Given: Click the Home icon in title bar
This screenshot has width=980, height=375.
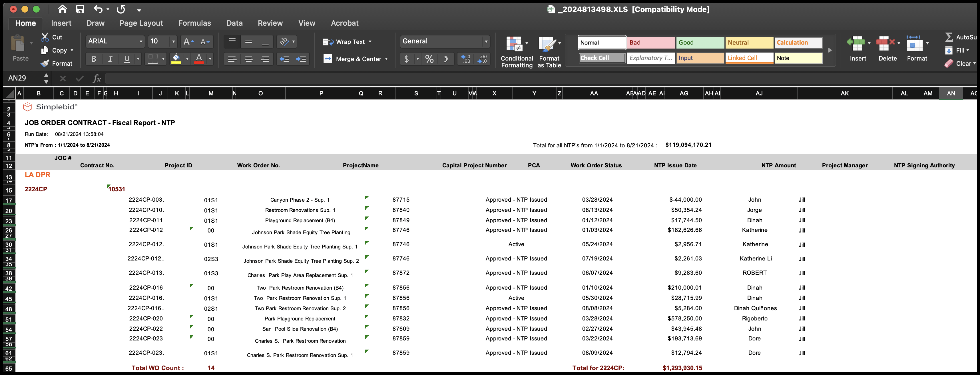Looking at the screenshot, I should (x=62, y=9).
